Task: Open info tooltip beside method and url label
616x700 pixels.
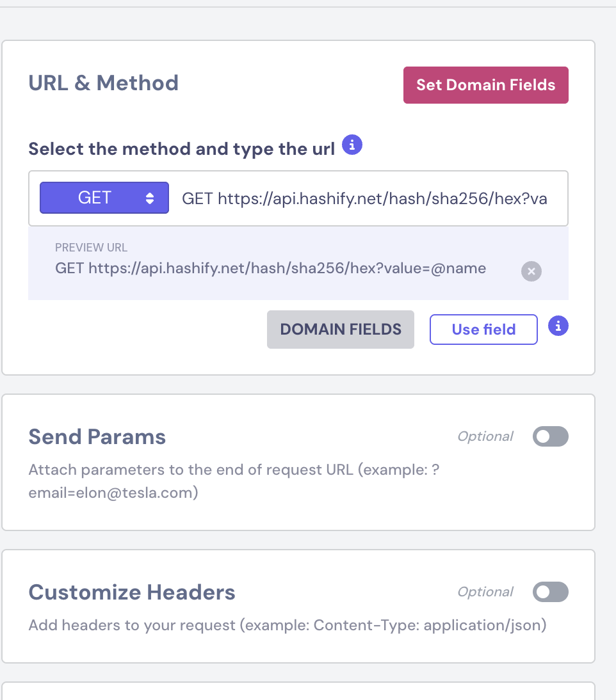Action: [x=352, y=145]
